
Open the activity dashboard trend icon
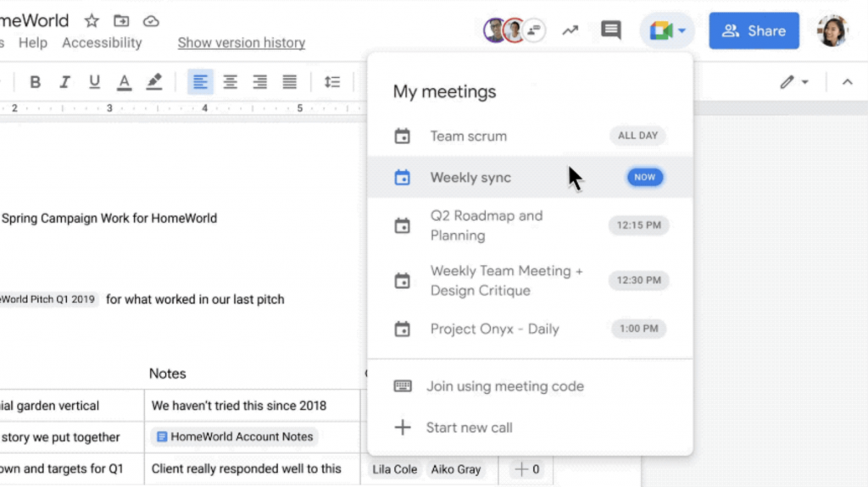coord(570,30)
